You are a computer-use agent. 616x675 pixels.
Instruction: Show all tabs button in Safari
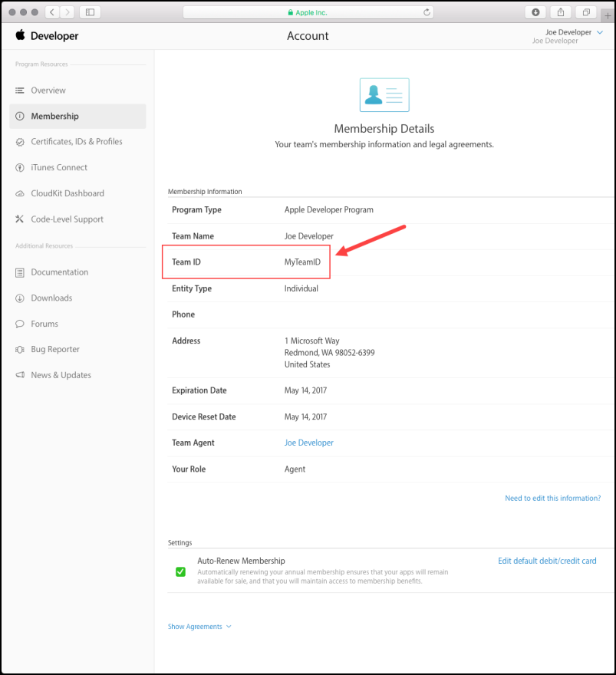tap(586, 12)
